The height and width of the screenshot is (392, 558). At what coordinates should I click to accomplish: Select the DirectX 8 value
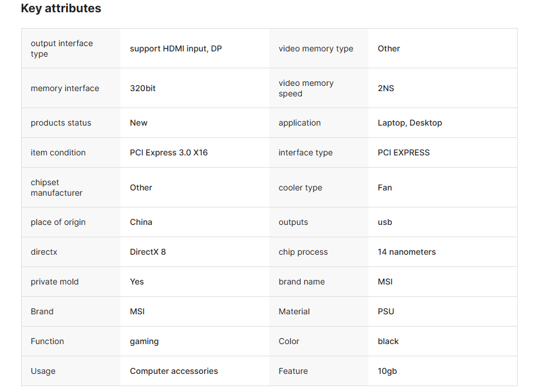(147, 252)
